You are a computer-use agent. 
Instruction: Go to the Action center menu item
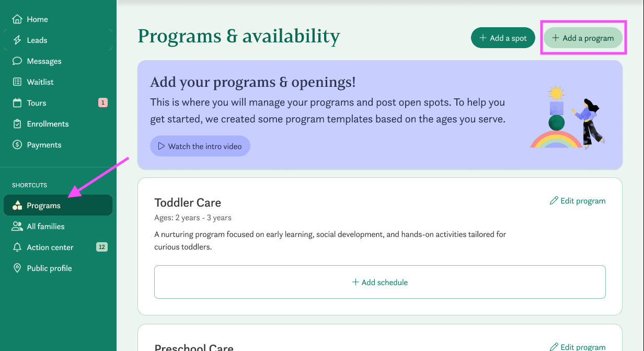(x=50, y=247)
